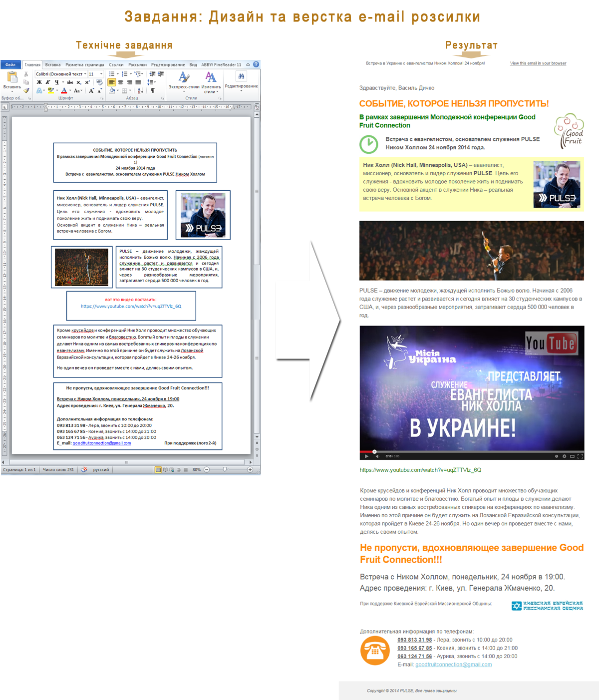The height and width of the screenshot is (700, 599).
Task: Select the Print Layout view icon
Action: pos(158,469)
